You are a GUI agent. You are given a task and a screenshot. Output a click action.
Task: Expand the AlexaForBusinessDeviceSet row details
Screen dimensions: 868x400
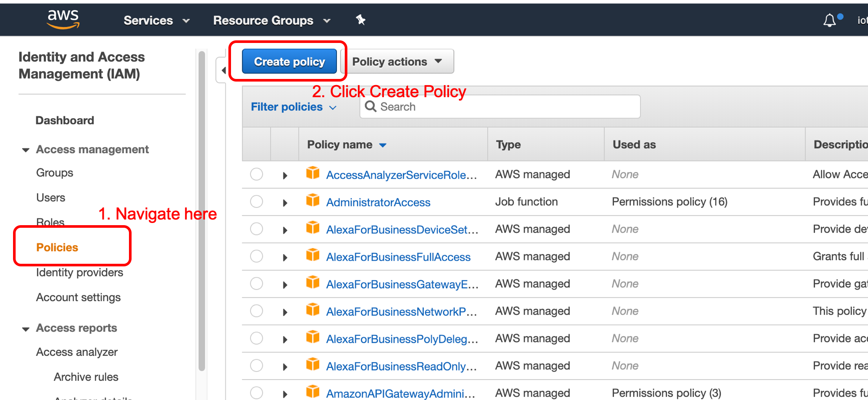pyautogui.click(x=285, y=230)
